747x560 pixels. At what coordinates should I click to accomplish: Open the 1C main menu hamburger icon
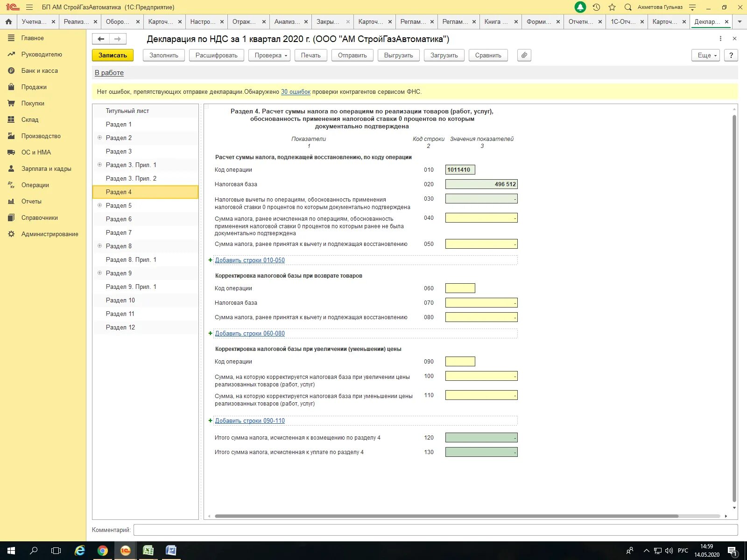(29, 7)
